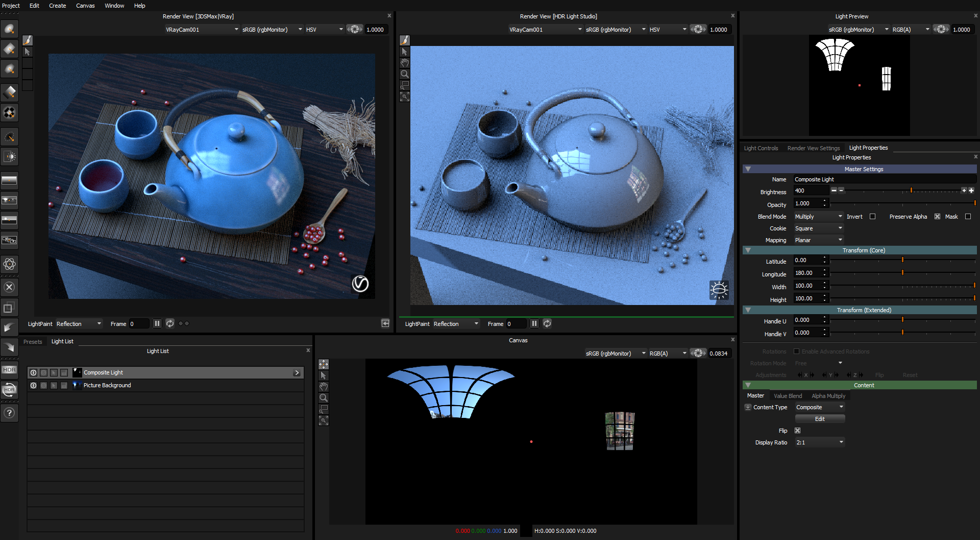Add a gradient background from left toolbar
The image size is (980, 540).
[9, 180]
